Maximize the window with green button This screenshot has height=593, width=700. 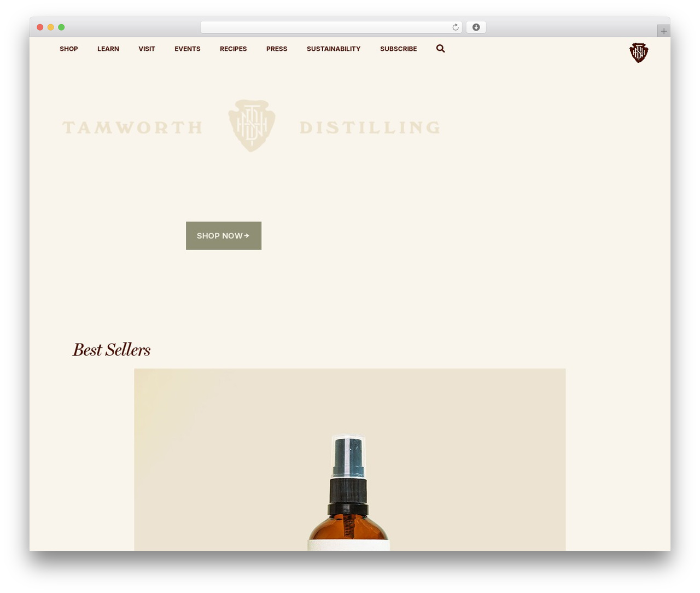[61, 27]
